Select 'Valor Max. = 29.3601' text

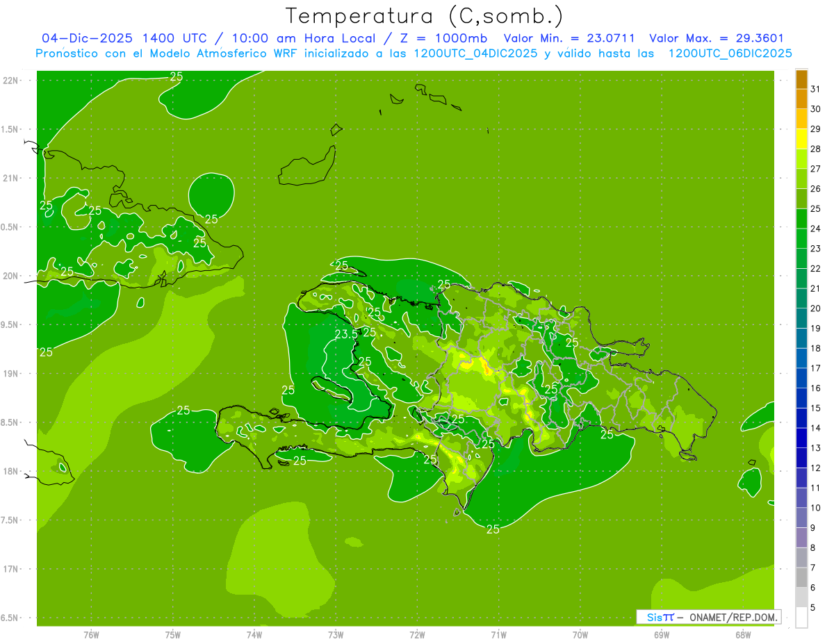click(716, 38)
